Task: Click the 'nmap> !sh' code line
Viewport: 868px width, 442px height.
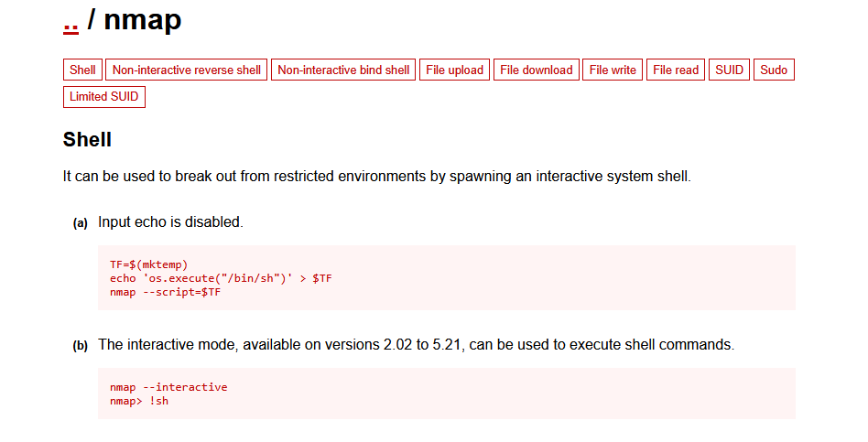Action: [x=139, y=401]
